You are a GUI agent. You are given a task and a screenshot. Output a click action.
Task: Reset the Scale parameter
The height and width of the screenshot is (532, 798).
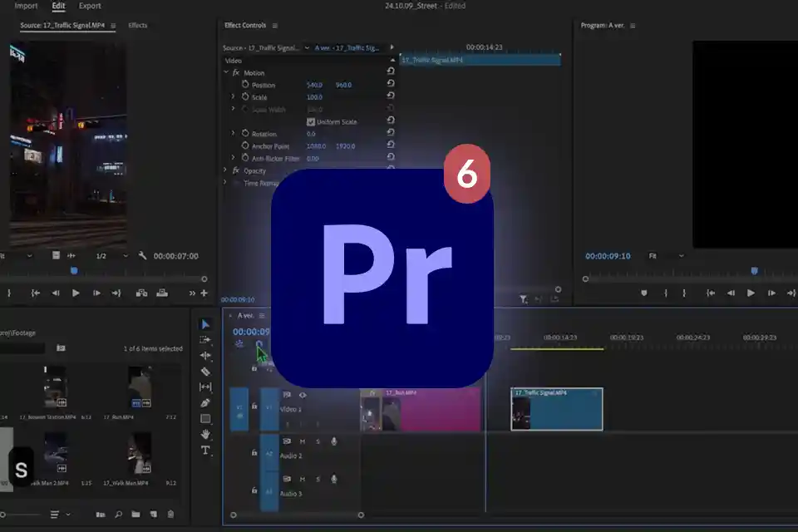coord(391,96)
